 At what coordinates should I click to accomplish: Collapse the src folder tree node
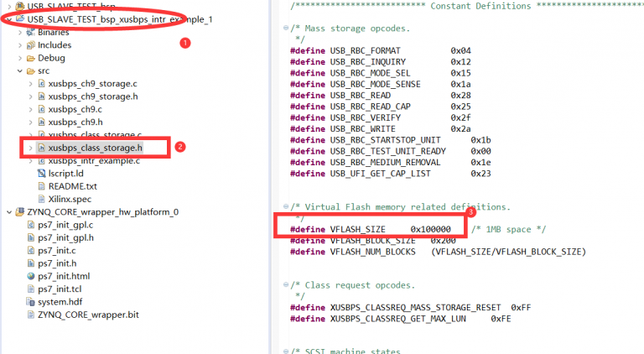coord(18,71)
